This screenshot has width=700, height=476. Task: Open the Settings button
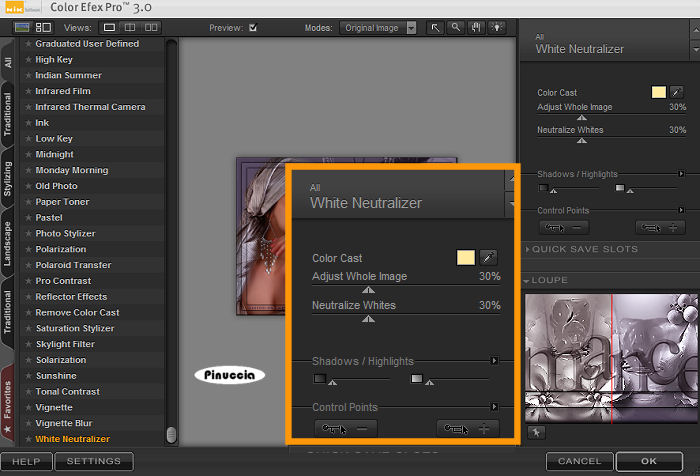pyautogui.click(x=94, y=461)
